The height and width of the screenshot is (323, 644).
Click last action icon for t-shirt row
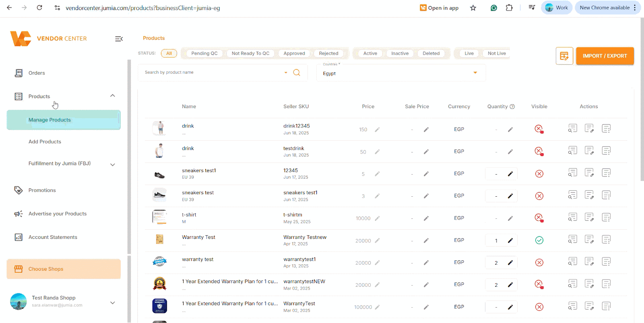click(606, 218)
